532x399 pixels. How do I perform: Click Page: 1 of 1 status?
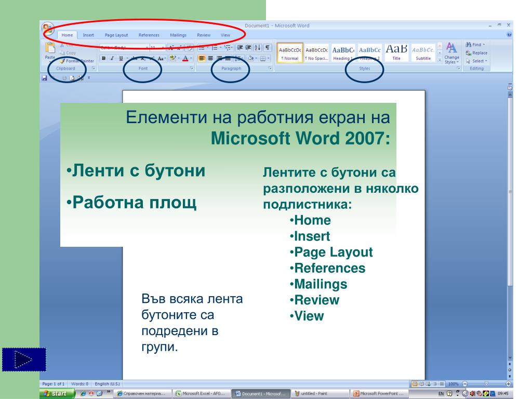54,384
